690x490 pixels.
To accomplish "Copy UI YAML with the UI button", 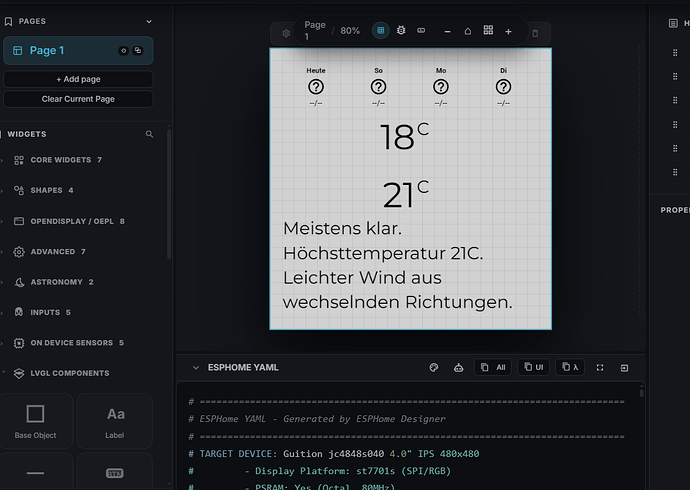I will click(533, 367).
